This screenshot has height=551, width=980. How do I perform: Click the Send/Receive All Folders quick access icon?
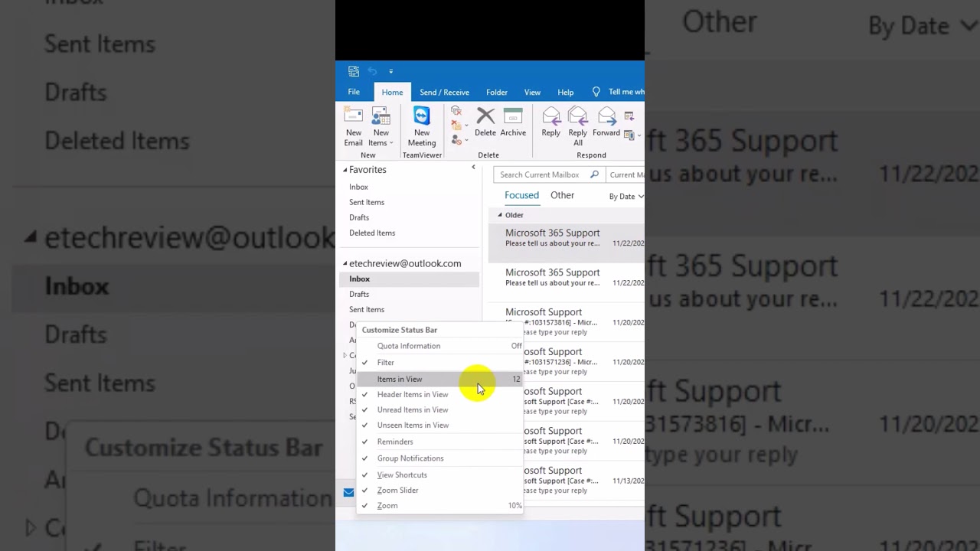click(354, 71)
